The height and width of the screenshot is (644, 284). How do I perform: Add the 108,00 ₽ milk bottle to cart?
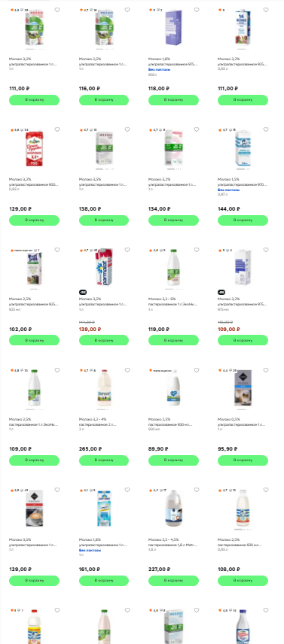pos(243,580)
